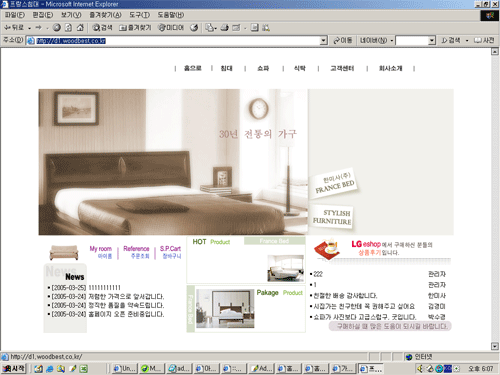
Task: Open the Naver toolbar search combo box dropdown
Action: coord(432,41)
